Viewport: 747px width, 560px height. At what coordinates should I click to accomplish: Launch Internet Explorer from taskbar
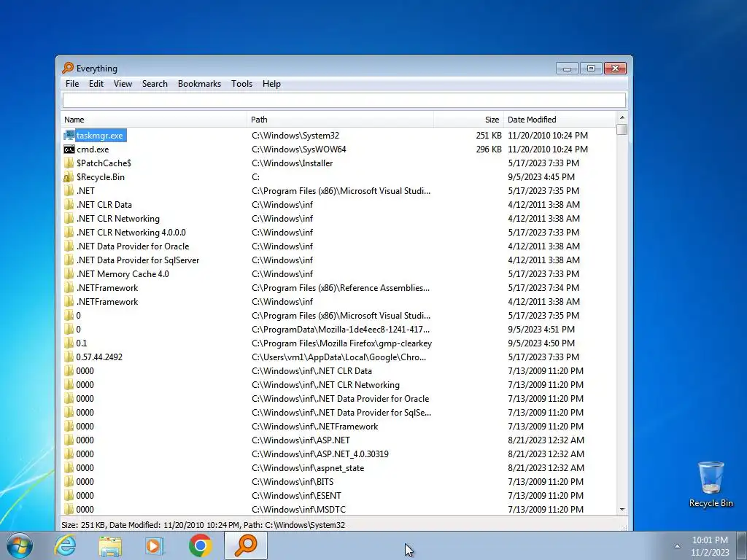pos(65,545)
